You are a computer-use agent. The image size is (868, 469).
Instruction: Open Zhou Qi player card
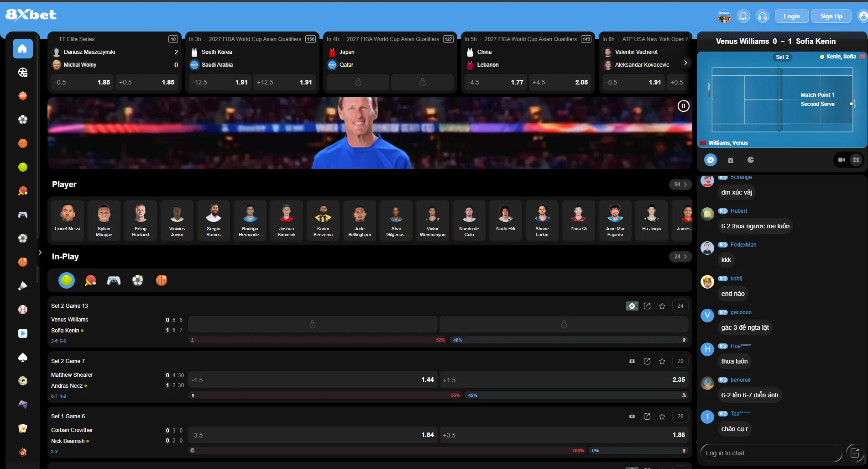click(579, 220)
